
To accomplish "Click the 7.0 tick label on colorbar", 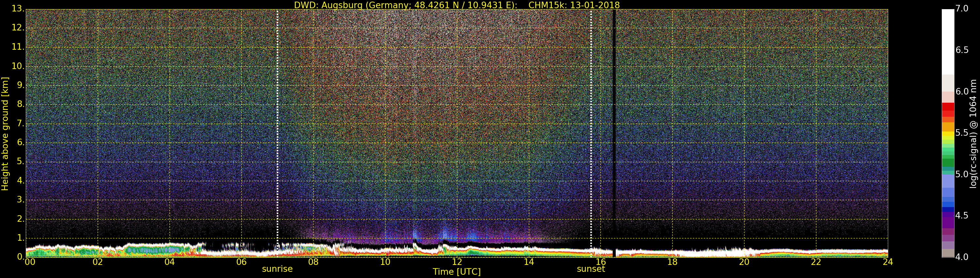I will pyautogui.click(x=962, y=9).
